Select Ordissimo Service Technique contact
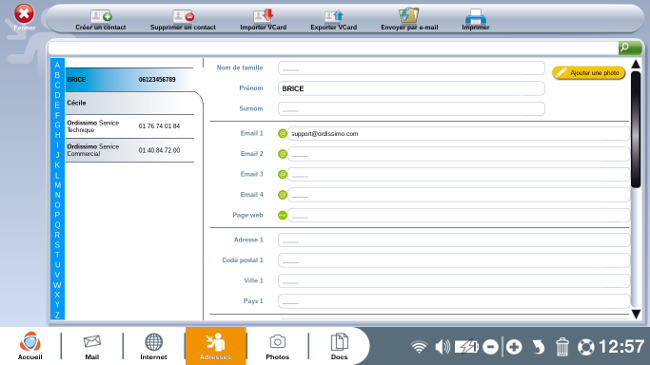This screenshot has height=365, width=650. (130, 127)
